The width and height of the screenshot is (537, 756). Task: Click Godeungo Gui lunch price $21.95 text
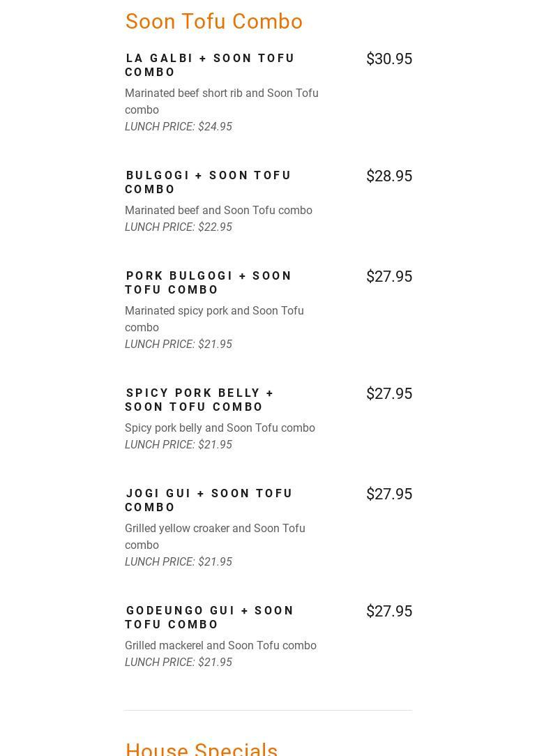[x=179, y=663]
